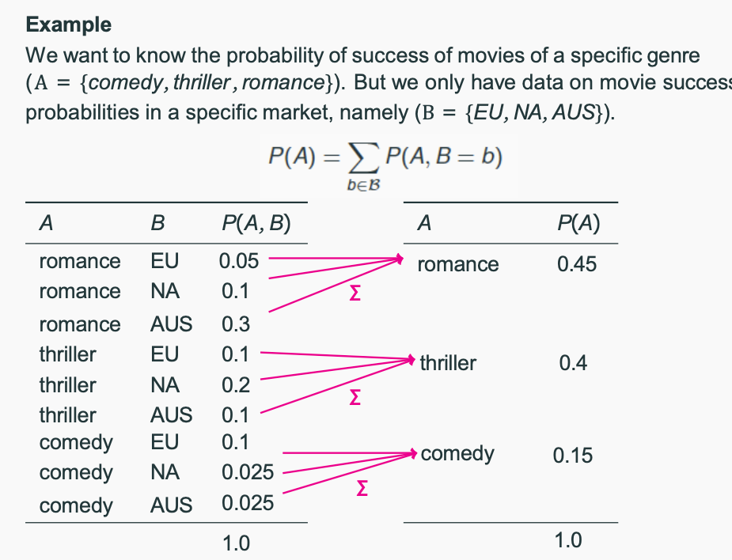Click the pink sigma symbol under romance arrows
Viewport: 732px width, 560px height.
[355, 293]
